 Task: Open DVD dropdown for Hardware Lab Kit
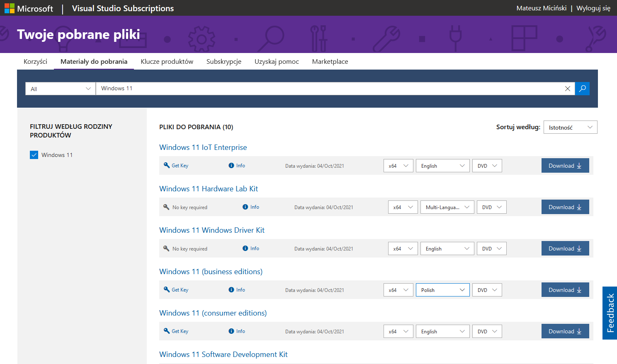pos(492,207)
